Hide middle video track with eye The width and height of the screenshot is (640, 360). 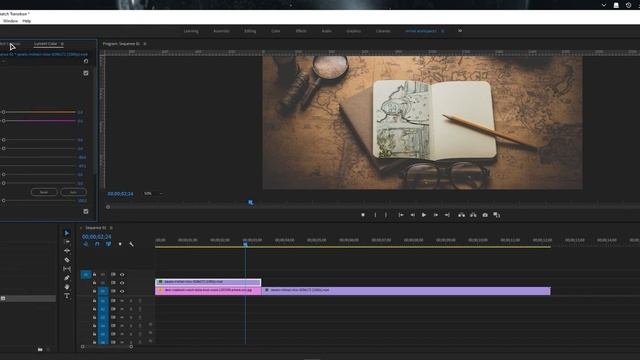[x=122, y=283]
